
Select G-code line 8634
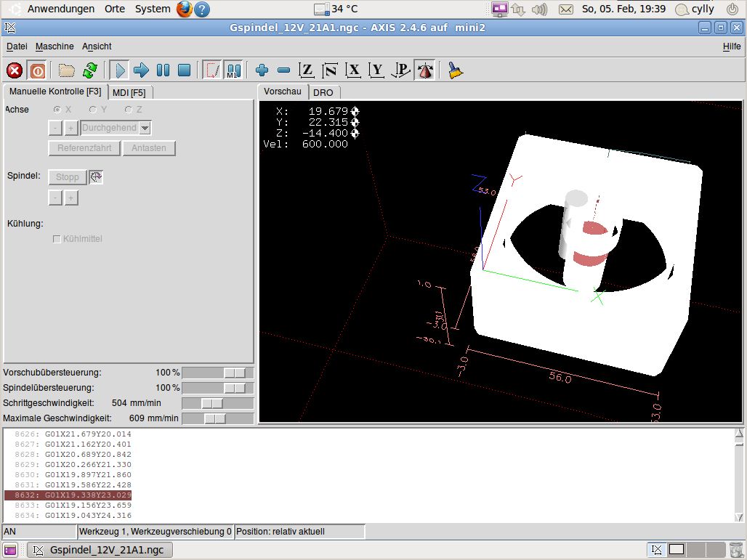coord(73,515)
